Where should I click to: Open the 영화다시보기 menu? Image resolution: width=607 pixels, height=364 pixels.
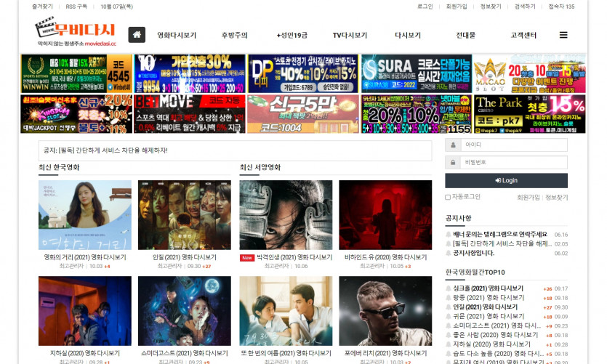click(177, 35)
